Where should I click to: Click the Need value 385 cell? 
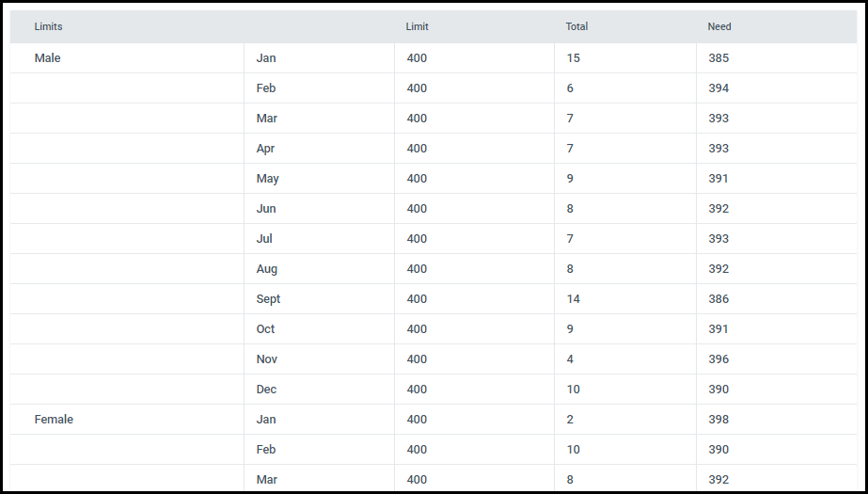[777, 58]
